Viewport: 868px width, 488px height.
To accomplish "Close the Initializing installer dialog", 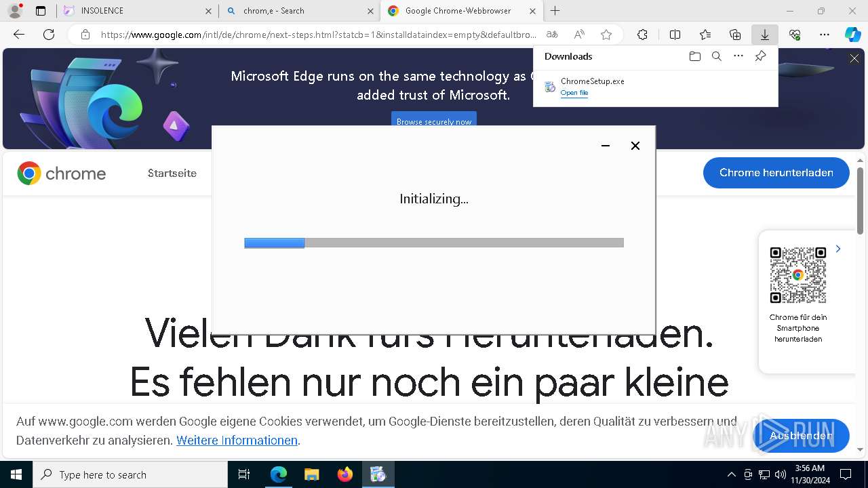I will [x=635, y=146].
